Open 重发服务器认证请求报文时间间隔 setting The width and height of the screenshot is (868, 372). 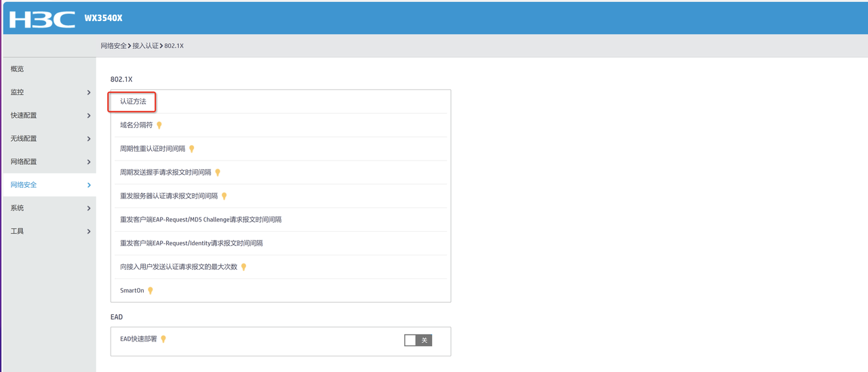point(281,197)
